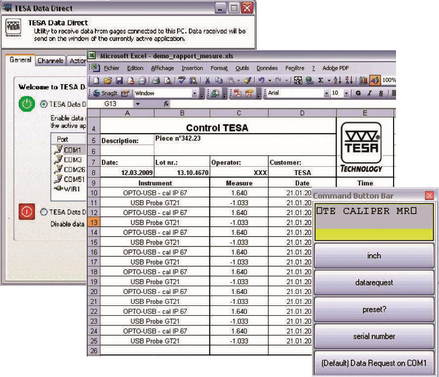Open the Fichier menu in Excel
The image size is (439, 377).
pos(111,68)
